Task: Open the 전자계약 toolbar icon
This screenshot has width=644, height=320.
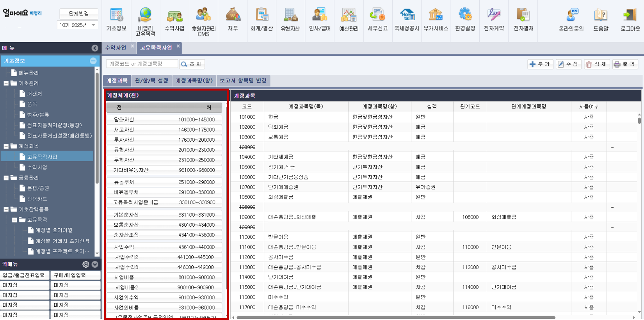Action: coord(494,20)
